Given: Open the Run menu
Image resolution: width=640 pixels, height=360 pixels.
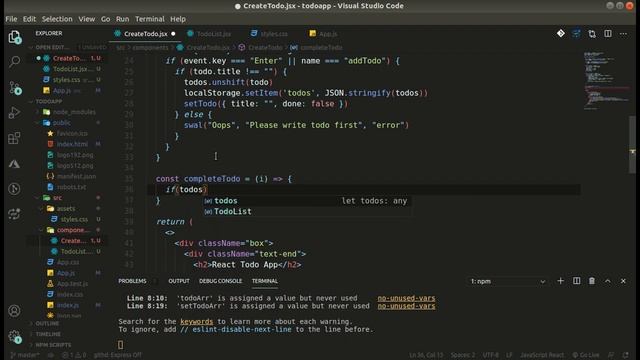Looking at the screenshot, I should coord(122,19).
